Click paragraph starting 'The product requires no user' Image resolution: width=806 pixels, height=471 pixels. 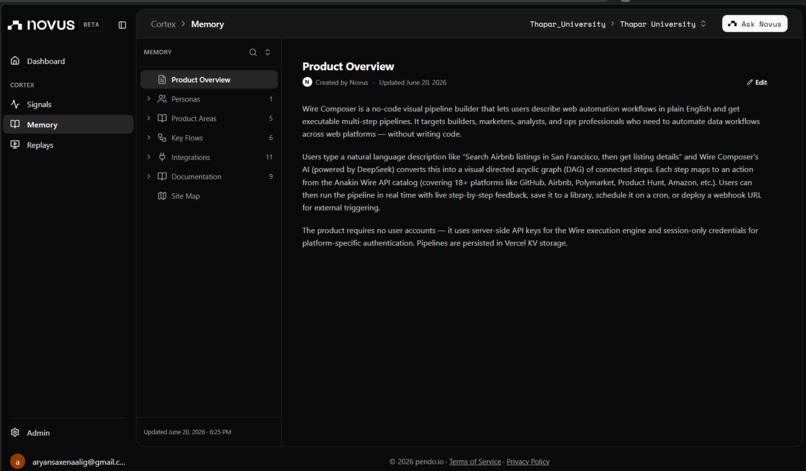tap(530, 237)
